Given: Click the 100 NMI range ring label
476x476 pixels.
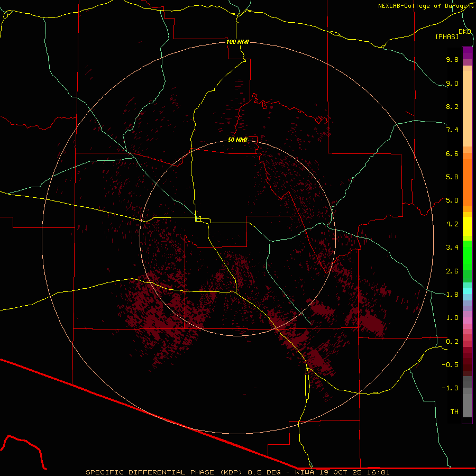Looking at the screenshot, I should point(237,42).
